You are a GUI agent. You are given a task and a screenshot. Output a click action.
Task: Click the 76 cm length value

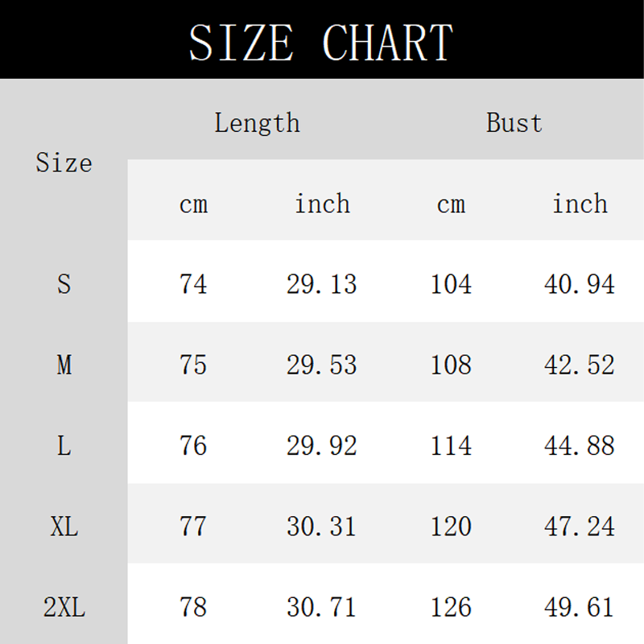coord(193,445)
